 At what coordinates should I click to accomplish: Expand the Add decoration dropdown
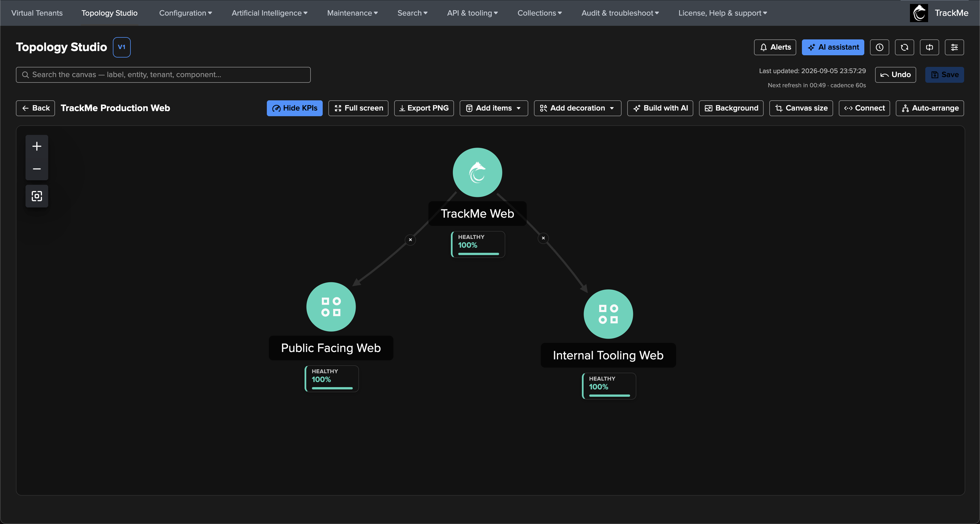[x=577, y=108]
